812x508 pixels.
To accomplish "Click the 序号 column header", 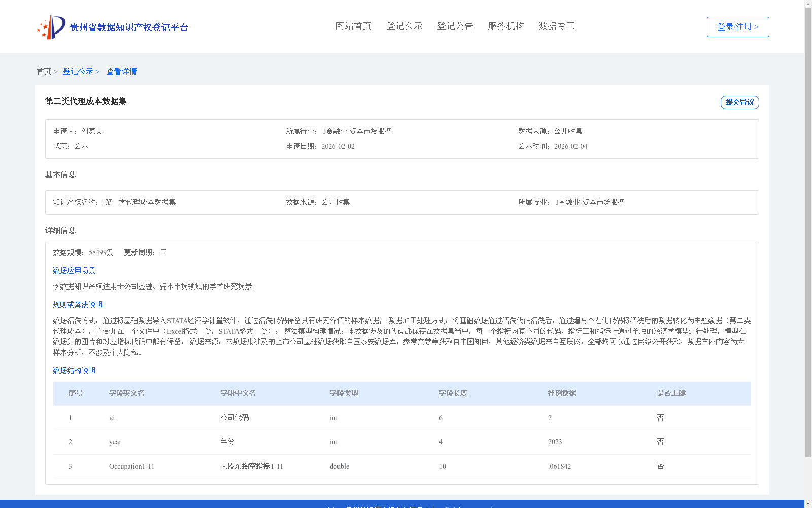I will click(76, 393).
